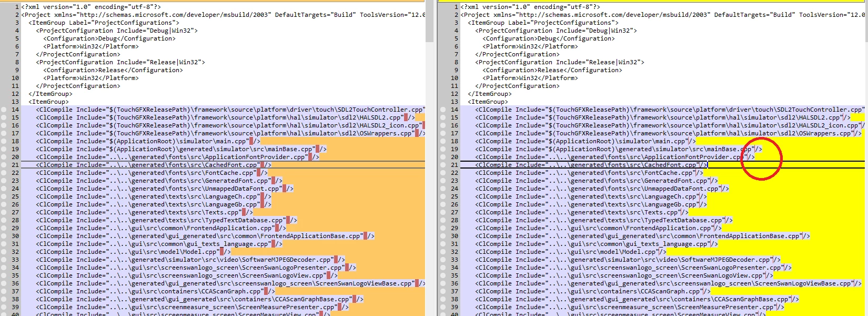Click the change marker beside line 14 in left pane

[3, 110]
